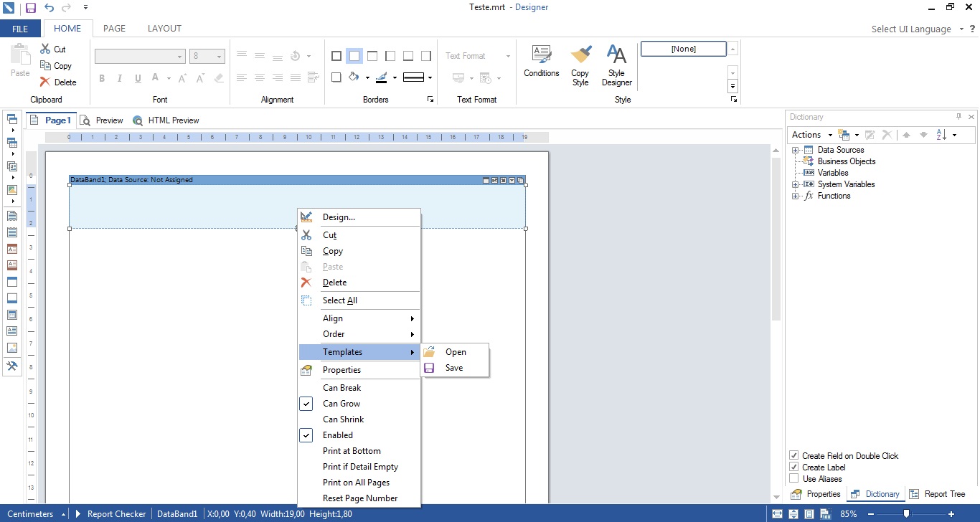This screenshot has height=522, width=980.
Task: Open the Align submenu
Action: (x=359, y=318)
